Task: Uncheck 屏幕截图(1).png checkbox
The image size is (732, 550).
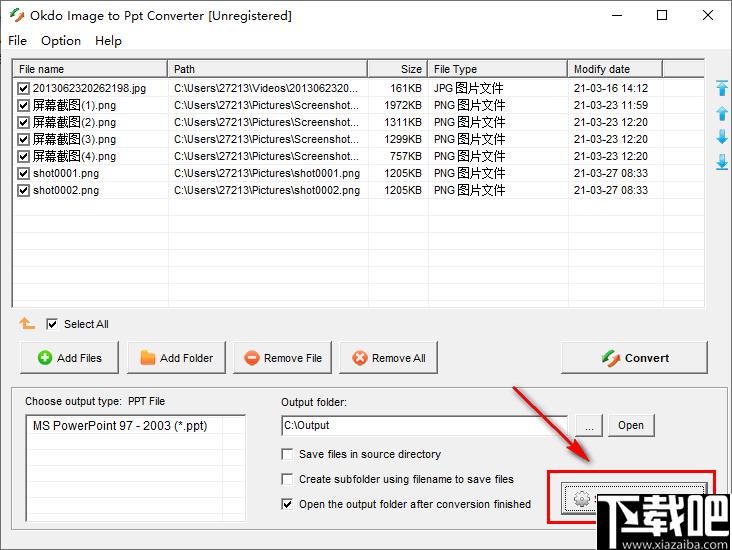Action: [x=23, y=105]
